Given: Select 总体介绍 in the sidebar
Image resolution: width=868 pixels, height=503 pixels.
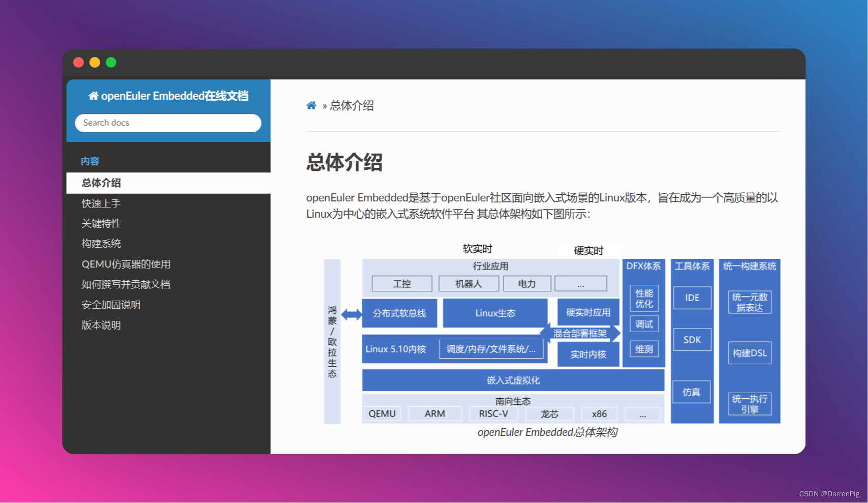Looking at the screenshot, I should (168, 183).
